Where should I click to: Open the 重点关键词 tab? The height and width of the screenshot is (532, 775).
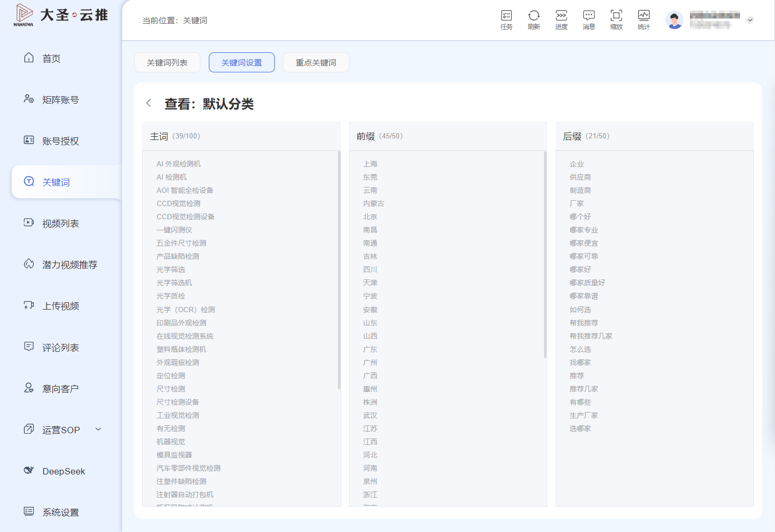pyautogui.click(x=316, y=62)
